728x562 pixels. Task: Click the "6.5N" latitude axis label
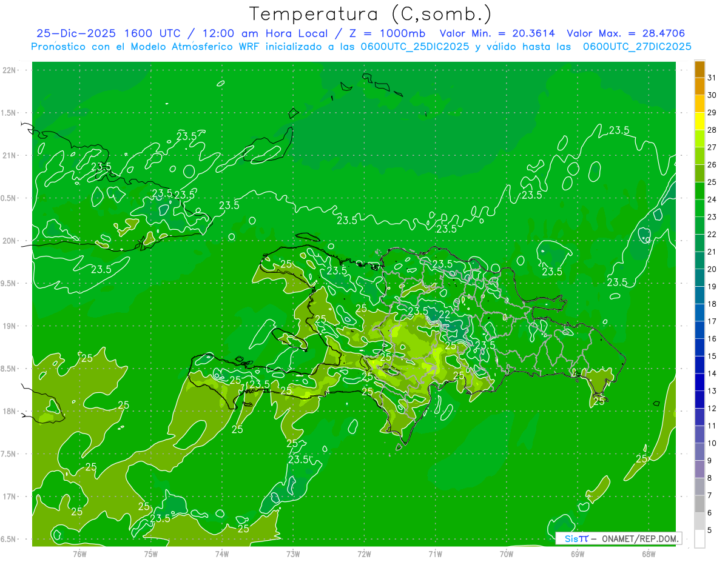tap(9, 539)
